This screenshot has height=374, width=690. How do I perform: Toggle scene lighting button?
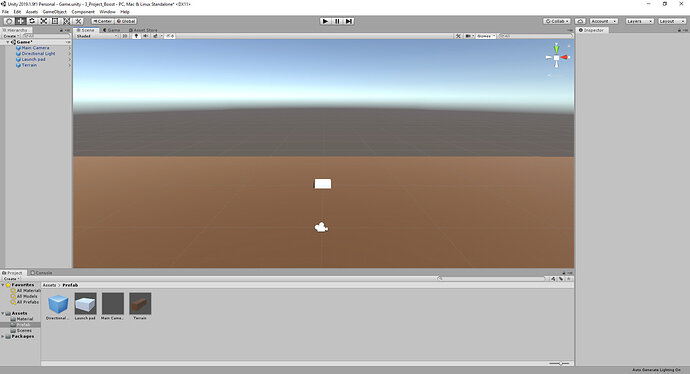(x=136, y=36)
